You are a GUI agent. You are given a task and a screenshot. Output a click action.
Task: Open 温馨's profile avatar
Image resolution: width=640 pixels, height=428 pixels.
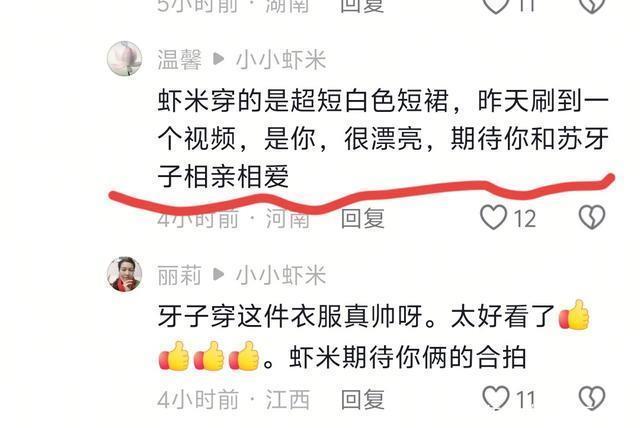tap(124, 59)
